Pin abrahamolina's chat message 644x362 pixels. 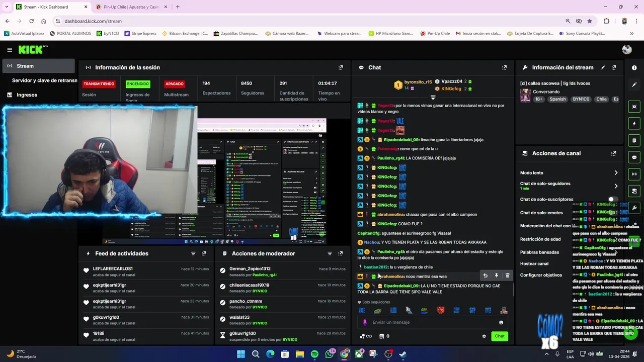click(496, 276)
